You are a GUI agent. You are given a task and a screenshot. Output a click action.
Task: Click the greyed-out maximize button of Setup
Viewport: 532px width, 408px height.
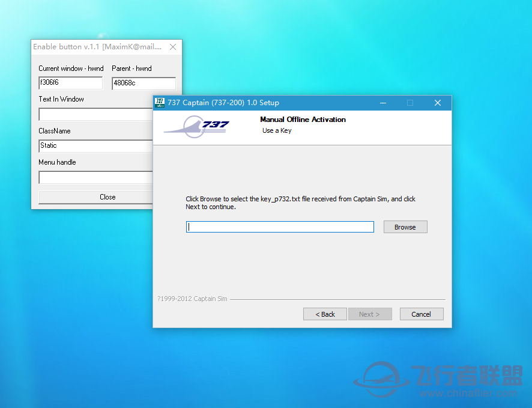point(410,103)
